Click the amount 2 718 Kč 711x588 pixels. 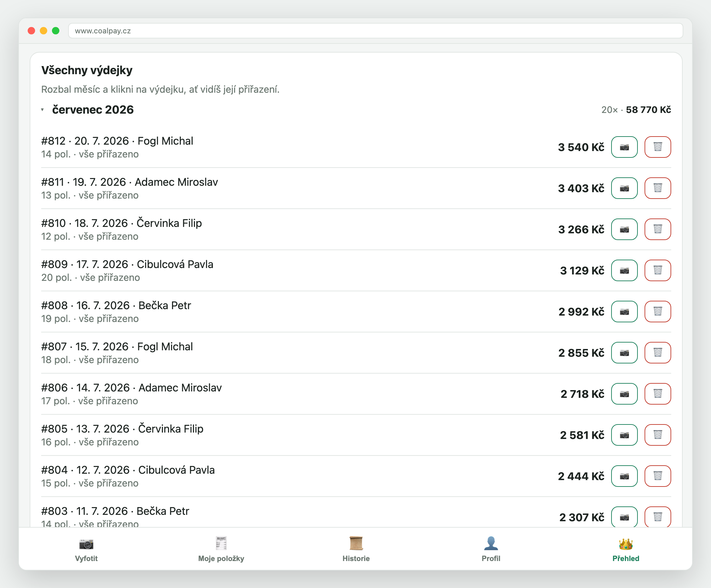click(582, 394)
